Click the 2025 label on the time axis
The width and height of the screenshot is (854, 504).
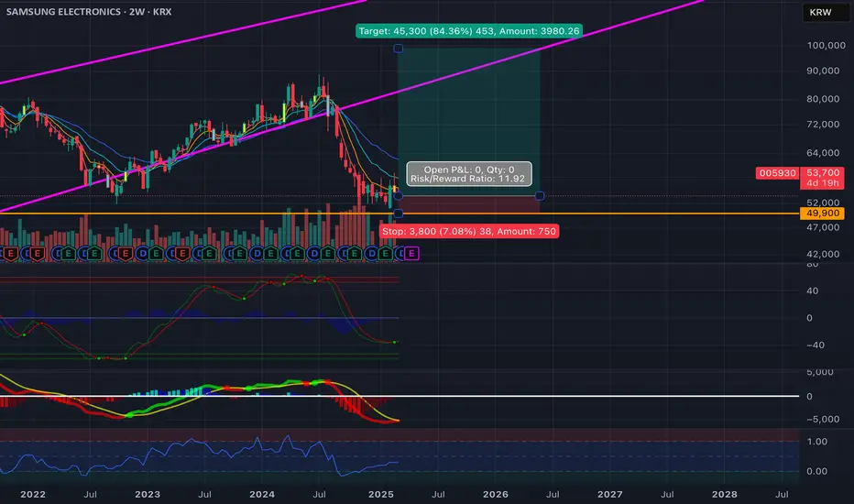(x=380, y=494)
